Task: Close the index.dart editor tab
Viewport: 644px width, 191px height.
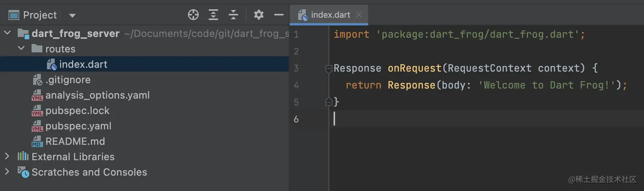Action: pyautogui.click(x=359, y=15)
